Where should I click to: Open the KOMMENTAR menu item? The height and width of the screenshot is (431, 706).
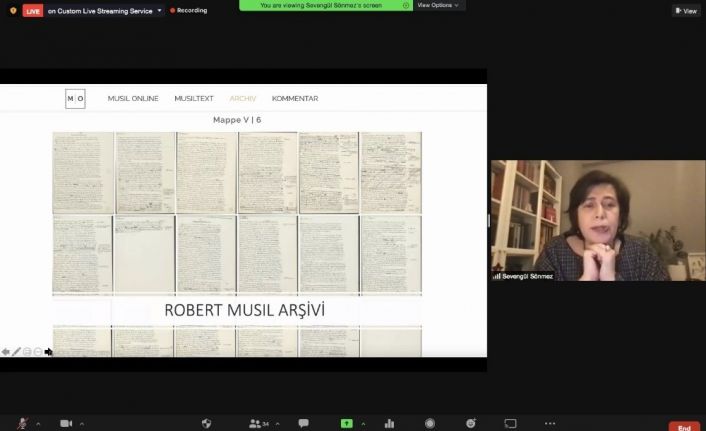295,98
